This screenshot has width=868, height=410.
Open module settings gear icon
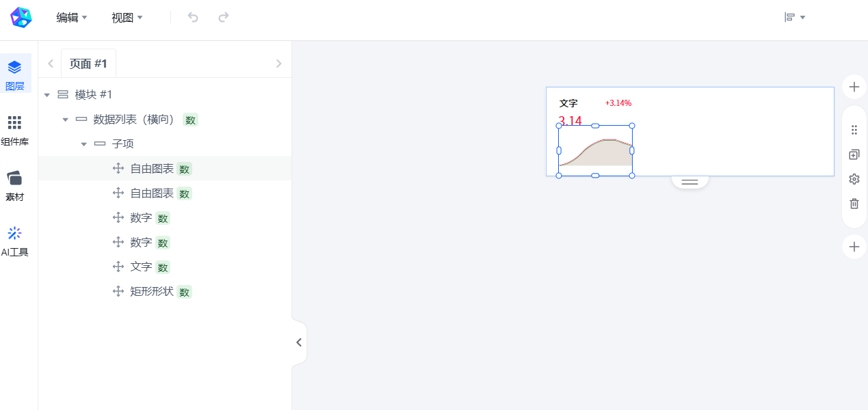coord(854,179)
